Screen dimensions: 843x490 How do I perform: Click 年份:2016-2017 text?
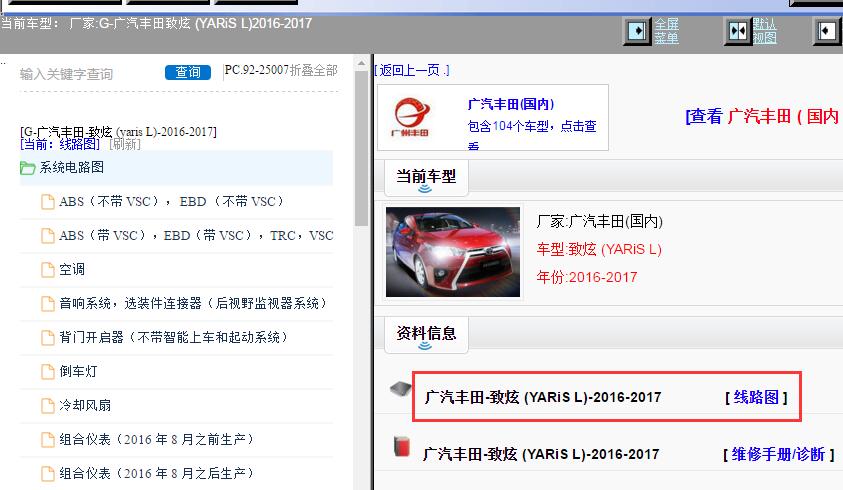click(587, 277)
